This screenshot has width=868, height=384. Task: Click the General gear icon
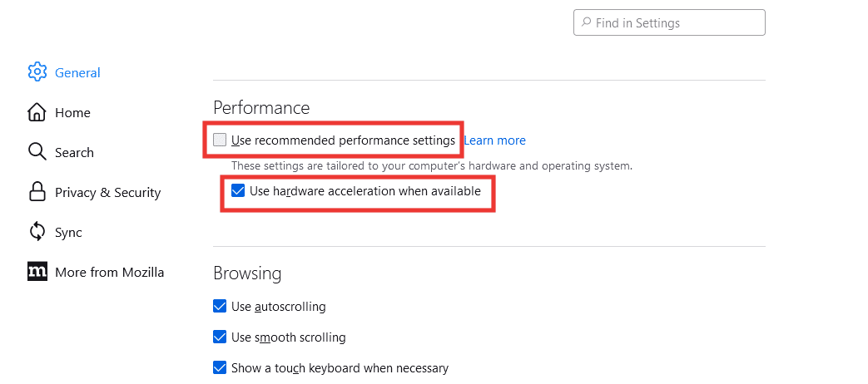click(37, 71)
